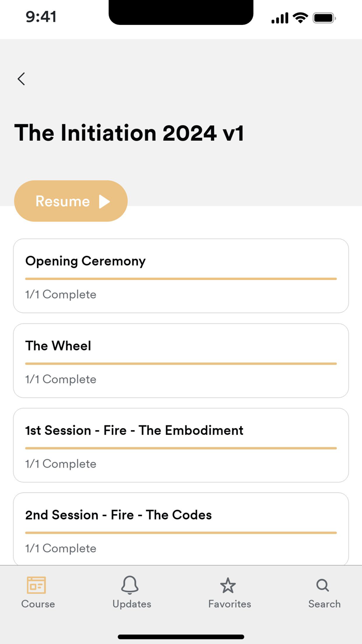
Task: Tap the play triangle in Resume
Action: click(104, 201)
